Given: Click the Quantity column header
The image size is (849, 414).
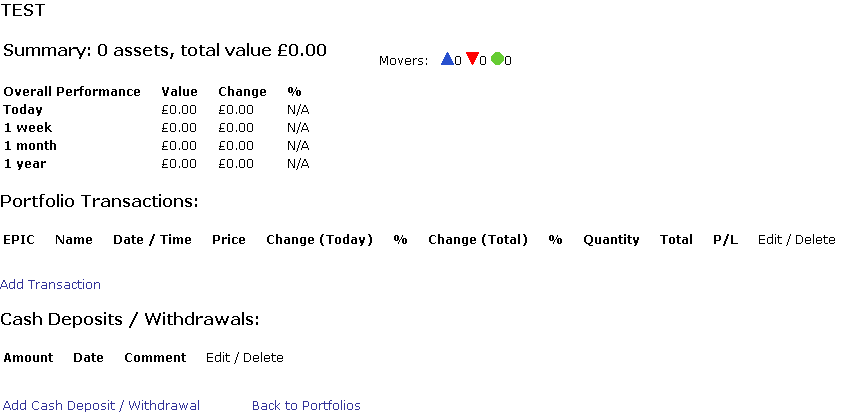Looking at the screenshot, I should click(611, 240).
